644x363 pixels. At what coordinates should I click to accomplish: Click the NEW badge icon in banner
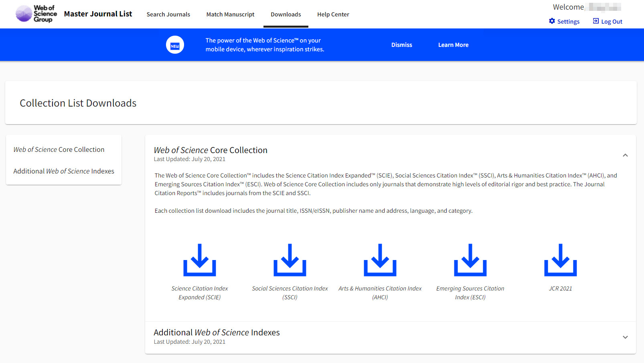coord(175,45)
